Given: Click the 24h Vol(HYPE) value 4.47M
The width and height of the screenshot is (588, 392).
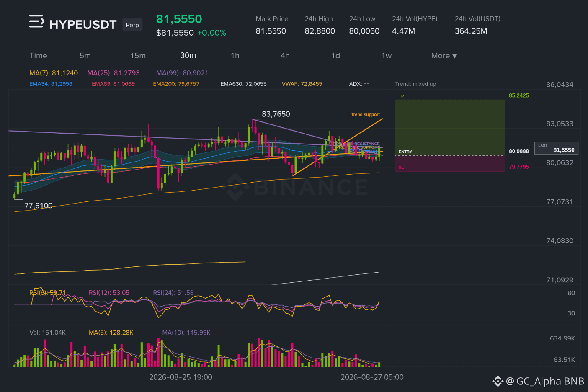Looking at the screenshot, I should pyautogui.click(x=403, y=31).
